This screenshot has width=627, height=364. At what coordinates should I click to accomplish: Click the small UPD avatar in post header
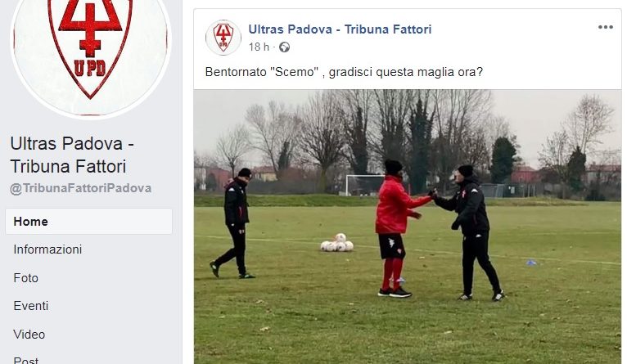tap(223, 38)
